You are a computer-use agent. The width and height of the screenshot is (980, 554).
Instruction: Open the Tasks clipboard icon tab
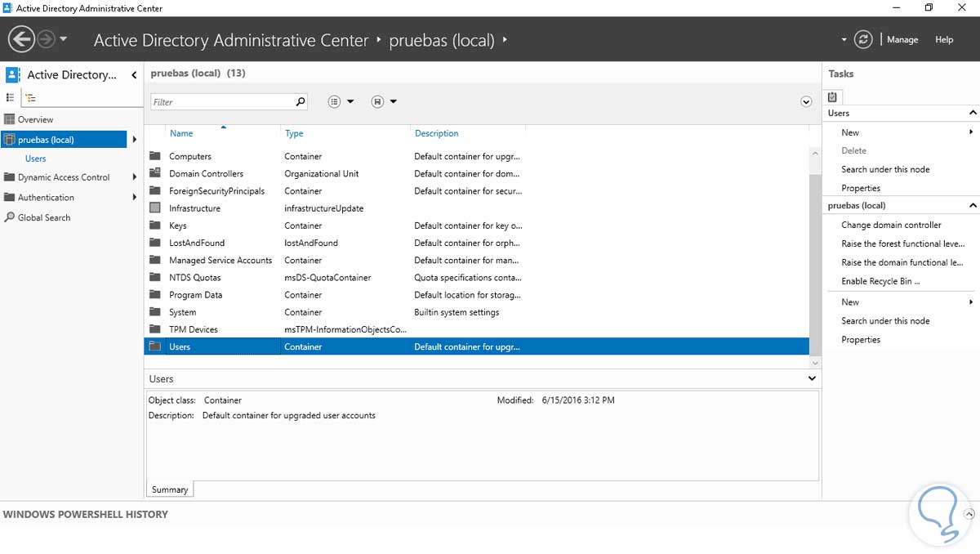832,96
